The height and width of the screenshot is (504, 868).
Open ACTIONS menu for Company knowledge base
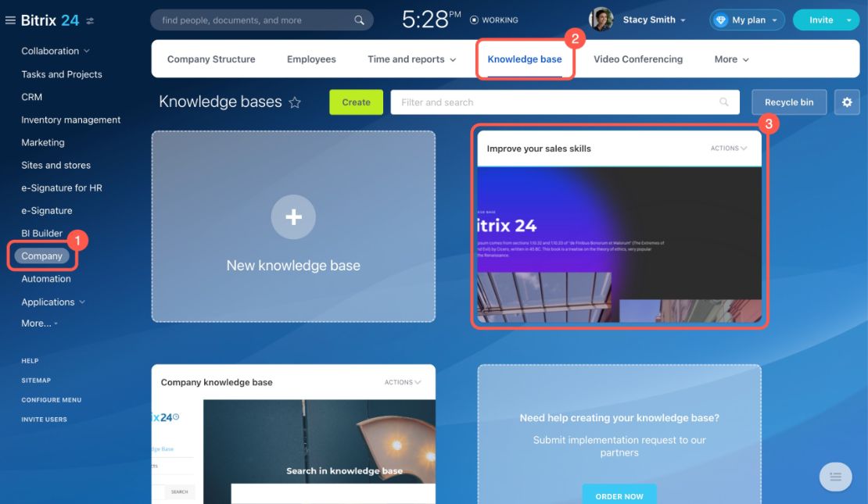[403, 382]
